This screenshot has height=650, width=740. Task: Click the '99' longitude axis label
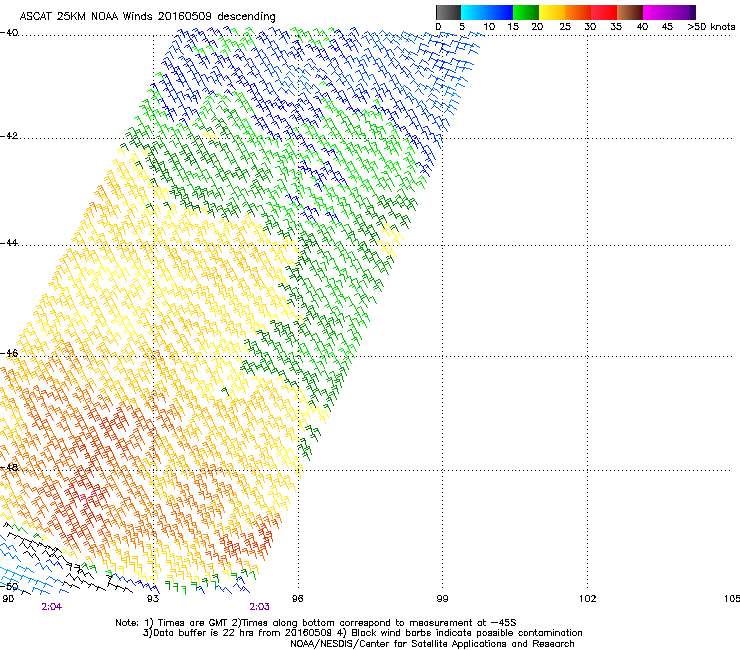tap(442, 599)
